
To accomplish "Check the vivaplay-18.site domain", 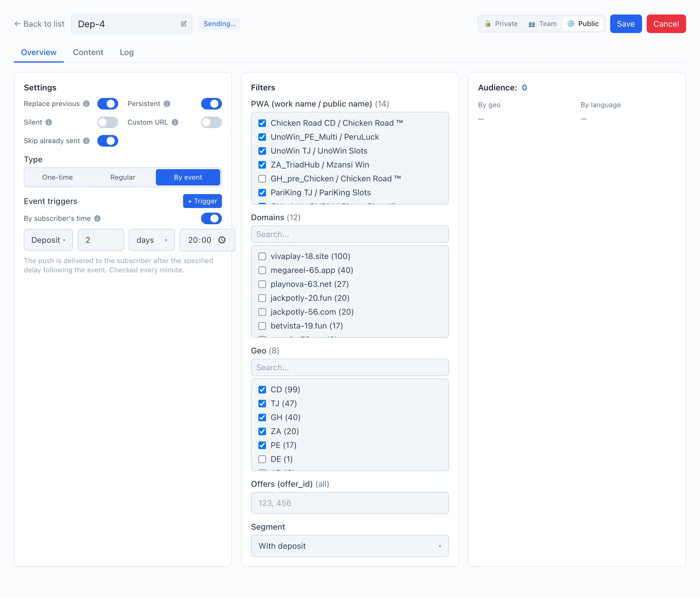I will click(262, 256).
